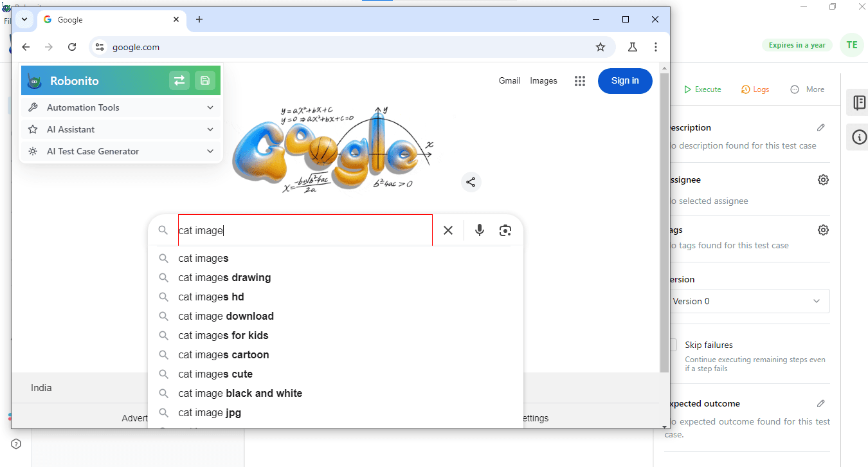The width and height of the screenshot is (868, 467).
Task: Open the Images link
Action: [543, 80]
